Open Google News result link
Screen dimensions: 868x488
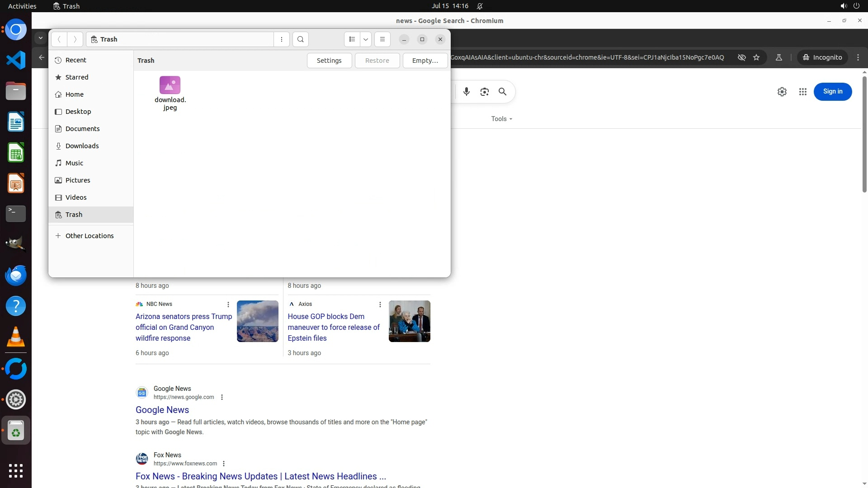(x=162, y=410)
